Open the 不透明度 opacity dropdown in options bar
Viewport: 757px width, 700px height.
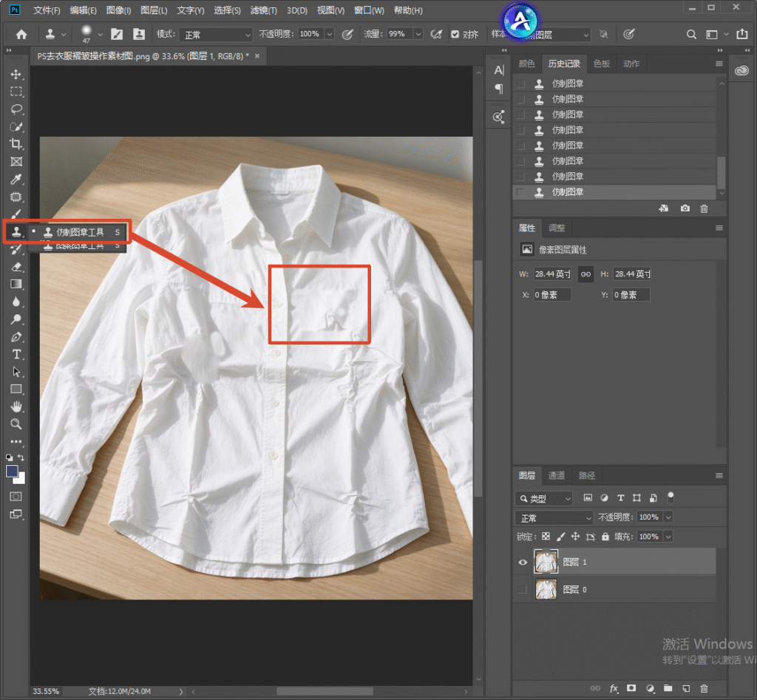[330, 34]
